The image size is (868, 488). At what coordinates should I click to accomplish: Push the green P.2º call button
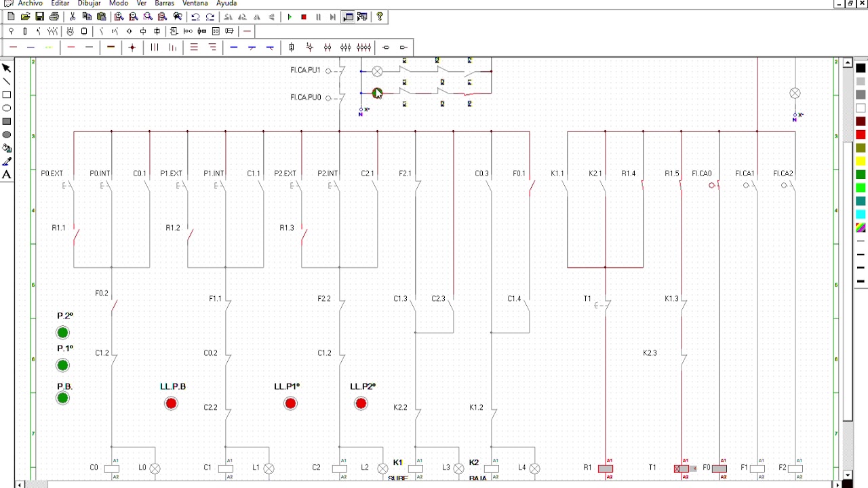pyautogui.click(x=62, y=333)
